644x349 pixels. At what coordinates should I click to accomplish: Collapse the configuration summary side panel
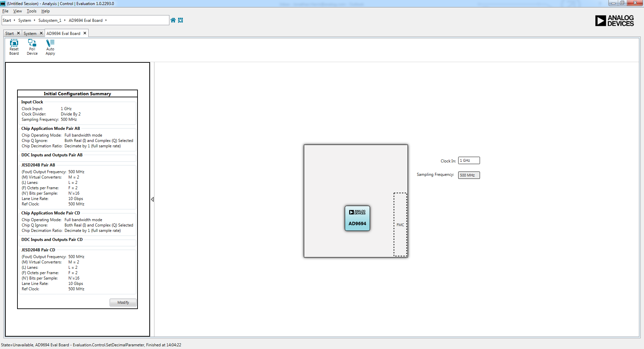[152, 199]
